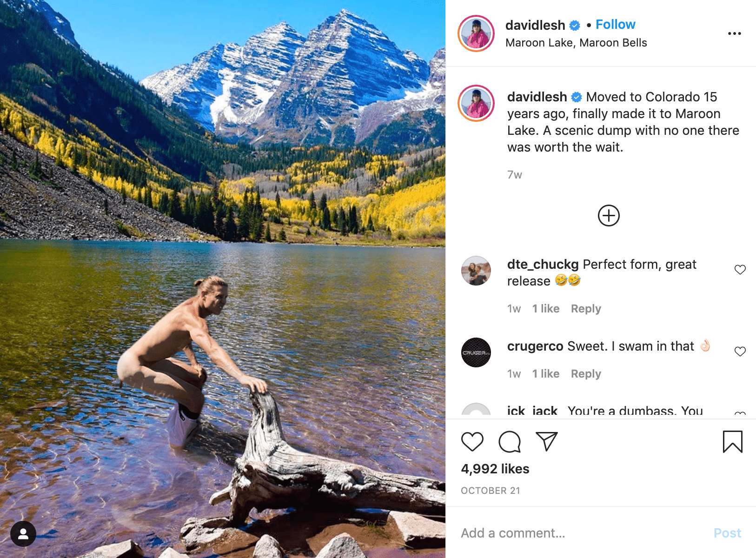
Task: Open the comment bubble icon
Action: tap(509, 441)
